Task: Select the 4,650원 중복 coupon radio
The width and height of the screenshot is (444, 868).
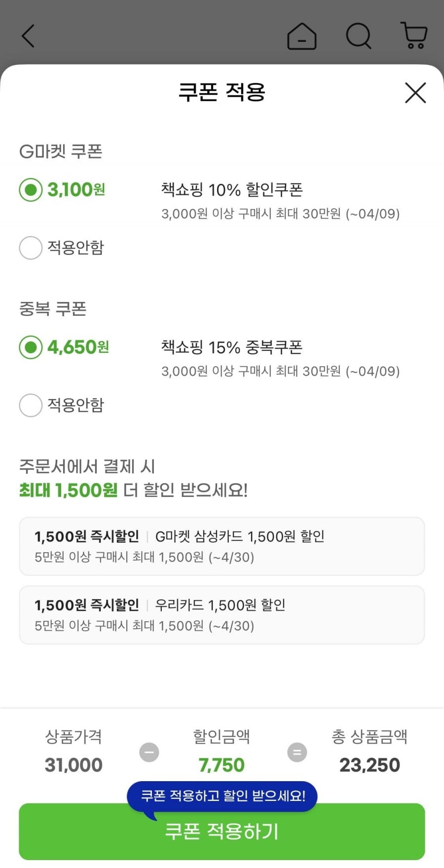Action: 31,347
